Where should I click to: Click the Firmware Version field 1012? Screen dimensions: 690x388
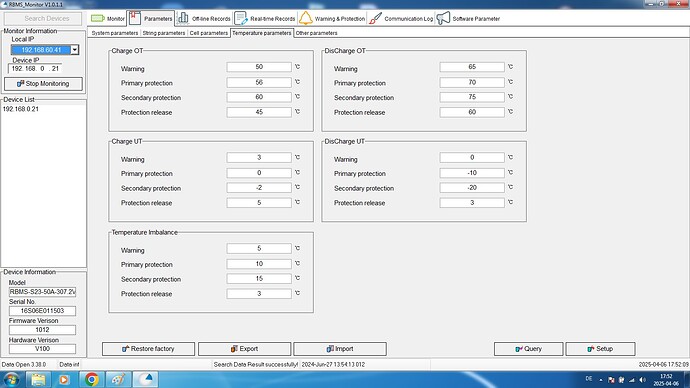[x=42, y=330]
